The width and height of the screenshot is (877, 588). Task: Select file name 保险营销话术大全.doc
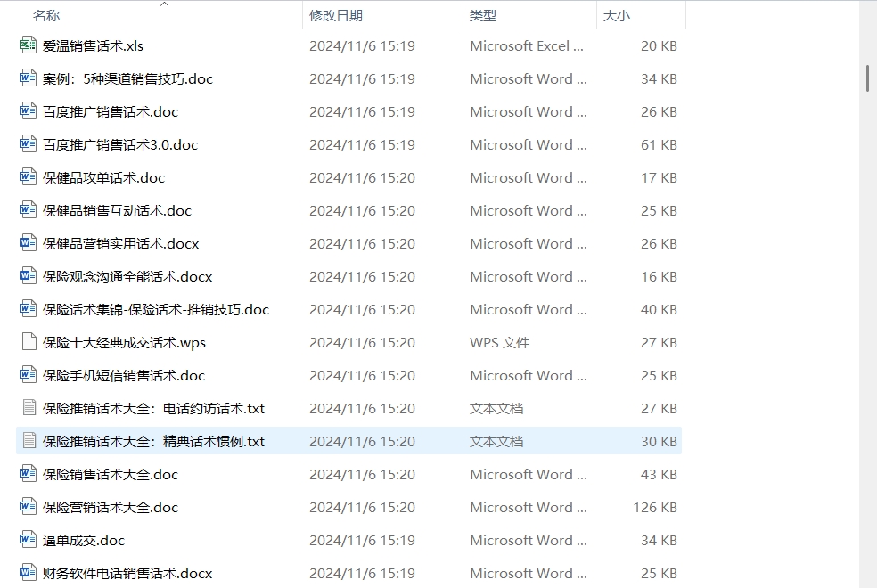[111, 508]
